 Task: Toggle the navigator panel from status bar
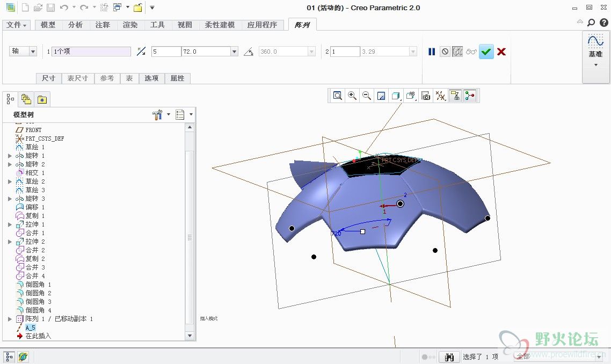pyautogui.click(x=9, y=356)
